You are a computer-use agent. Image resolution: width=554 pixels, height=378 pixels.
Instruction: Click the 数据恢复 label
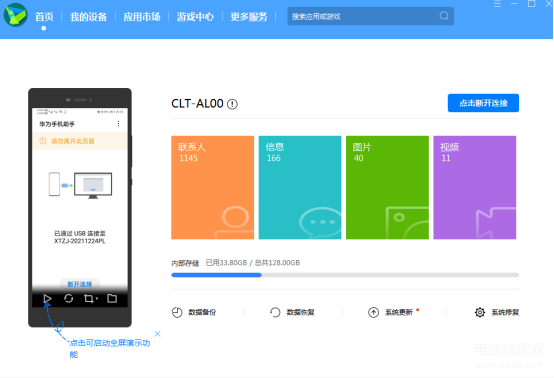(300, 312)
